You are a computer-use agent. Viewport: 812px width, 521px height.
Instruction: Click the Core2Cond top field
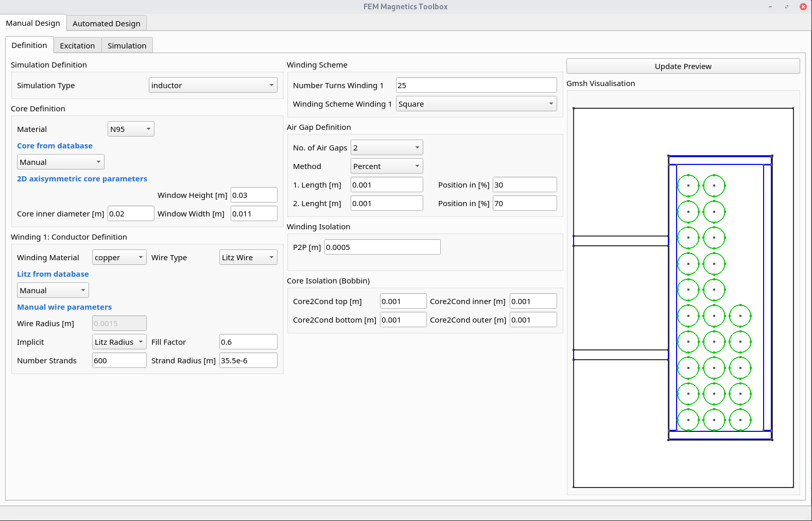click(403, 301)
